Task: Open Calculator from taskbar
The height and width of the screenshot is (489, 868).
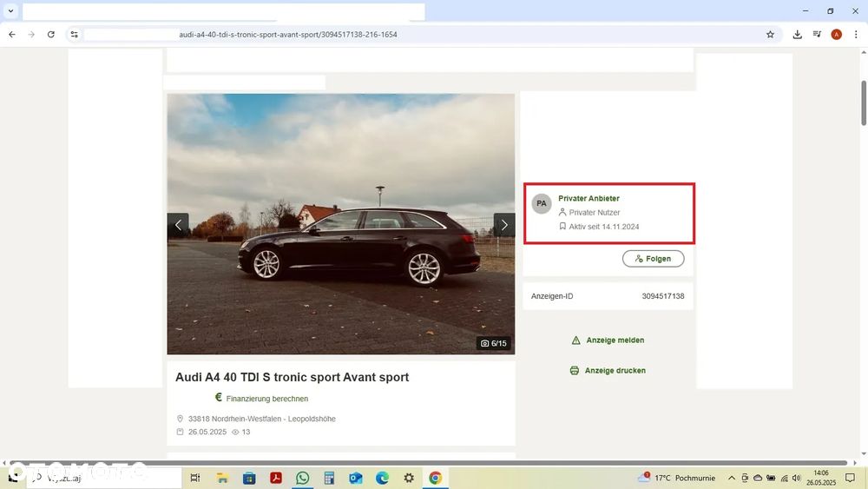Action: (329, 478)
